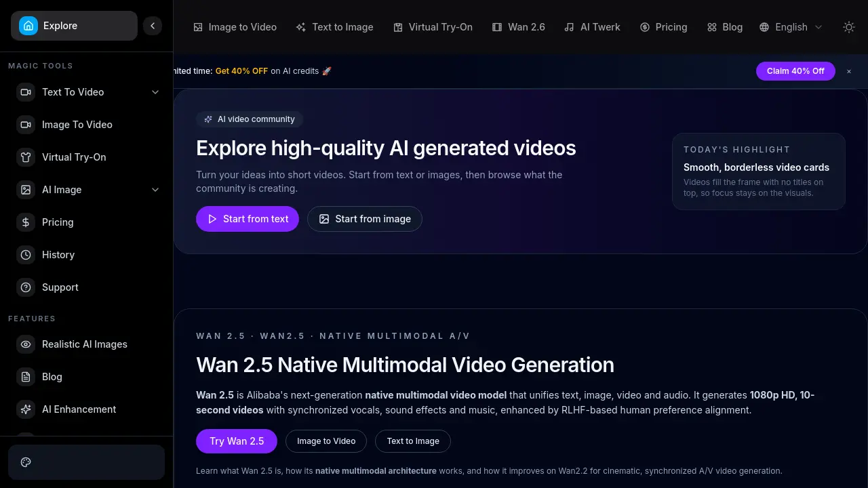Click the AI video community badge
The height and width of the screenshot is (488, 868).
tap(250, 119)
